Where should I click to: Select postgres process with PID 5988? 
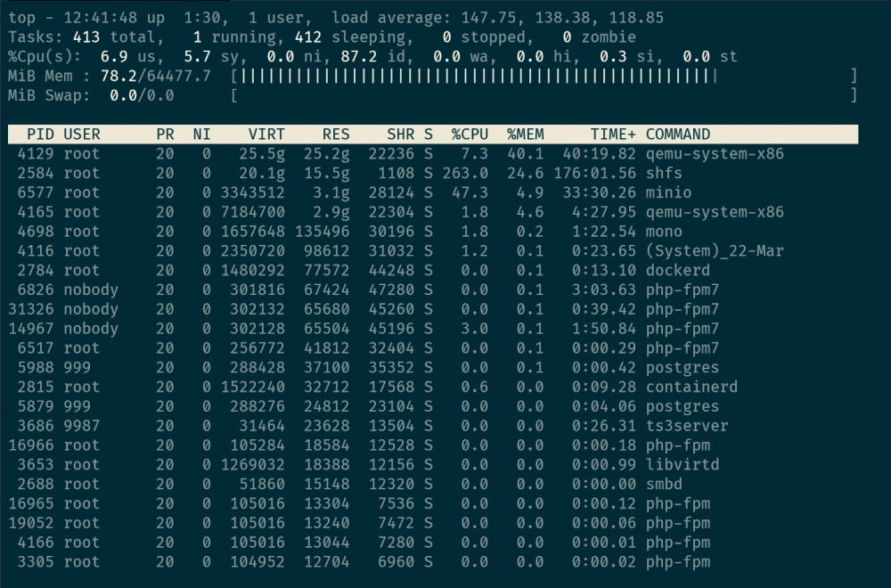coord(683,367)
